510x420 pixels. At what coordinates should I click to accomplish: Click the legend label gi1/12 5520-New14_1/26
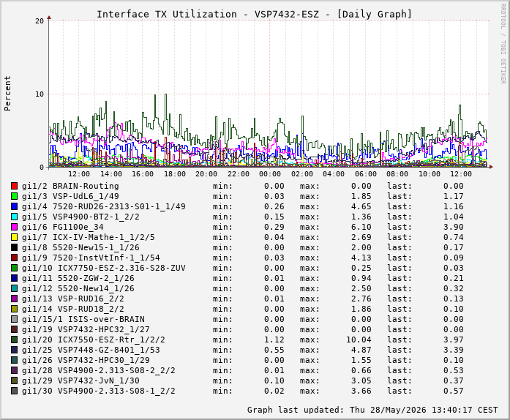78,288
